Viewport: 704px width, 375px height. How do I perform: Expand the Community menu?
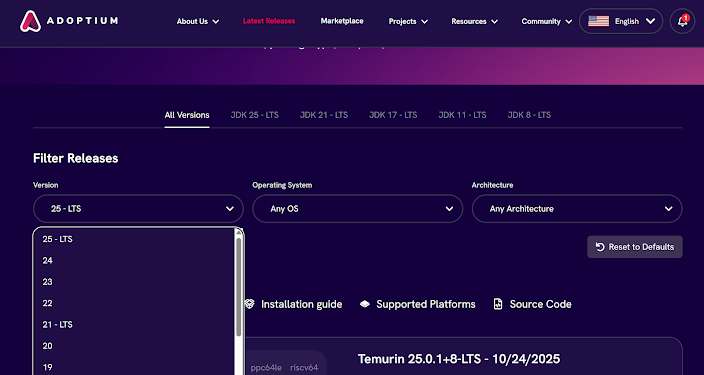tap(546, 21)
